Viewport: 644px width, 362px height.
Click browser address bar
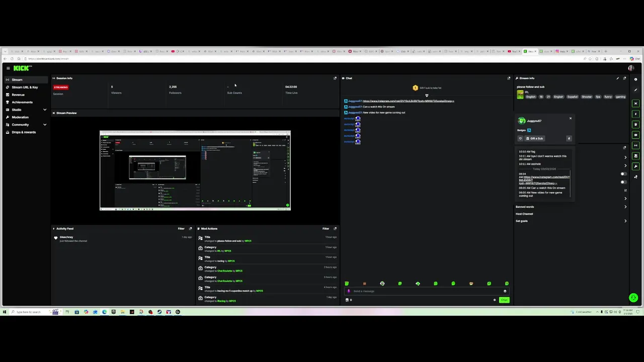(302, 59)
